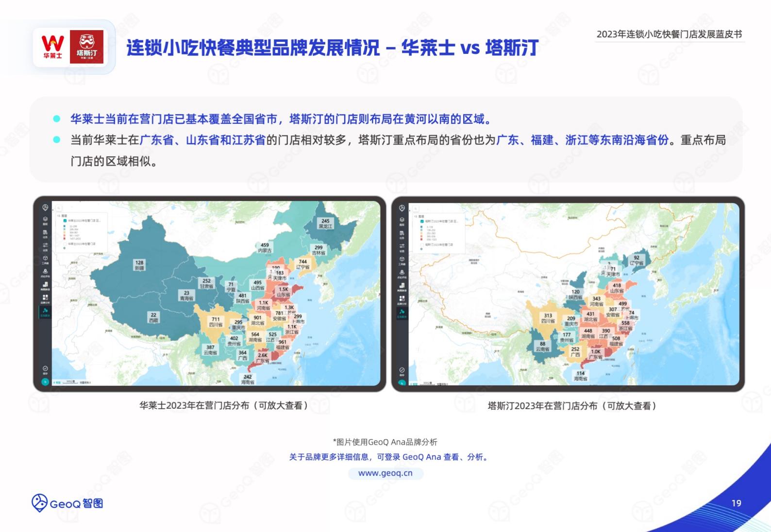Image resolution: width=771 pixels, height=532 pixels.
Task: Click red legend swatch on Wallace map
Action: tap(65, 238)
